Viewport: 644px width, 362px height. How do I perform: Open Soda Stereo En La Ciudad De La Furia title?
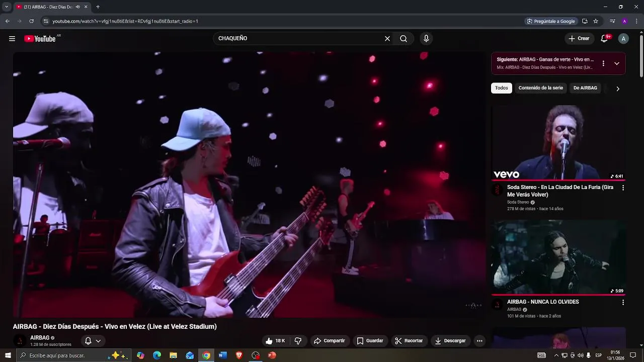560,191
